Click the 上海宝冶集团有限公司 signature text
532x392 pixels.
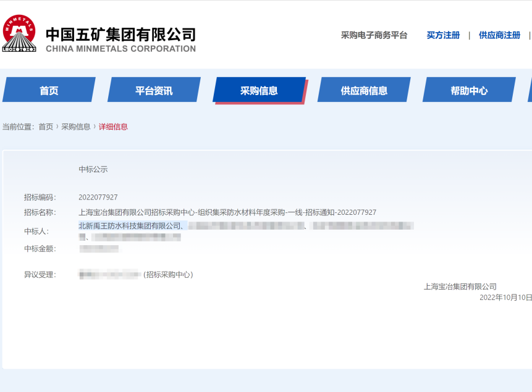pyautogui.click(x=460, y=286)
